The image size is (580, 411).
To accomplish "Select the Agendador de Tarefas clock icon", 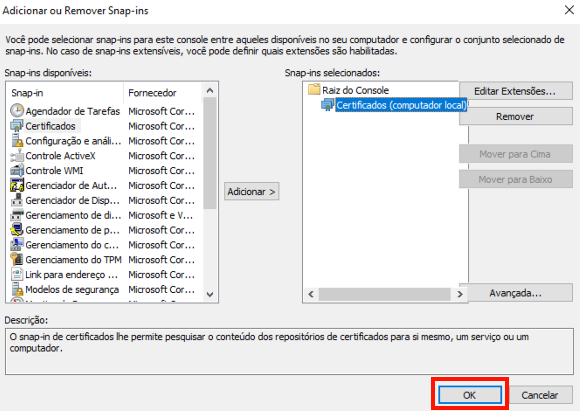I will pos(17,111).
